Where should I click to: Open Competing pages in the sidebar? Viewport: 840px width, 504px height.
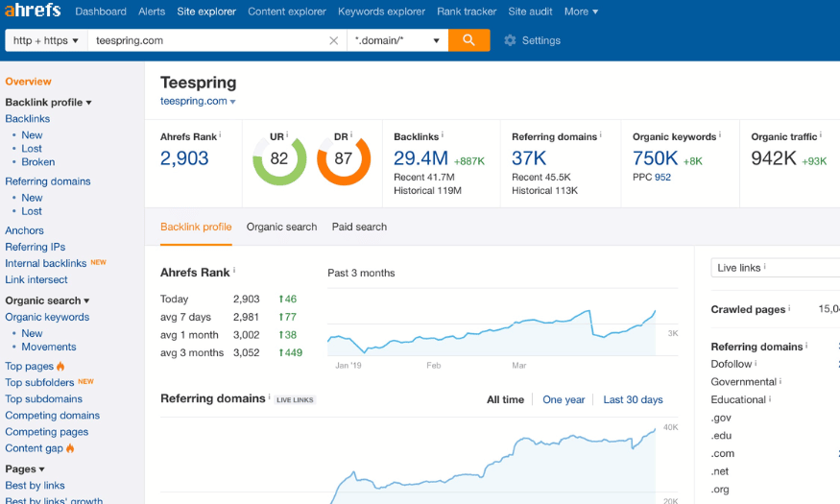point(47,432)
